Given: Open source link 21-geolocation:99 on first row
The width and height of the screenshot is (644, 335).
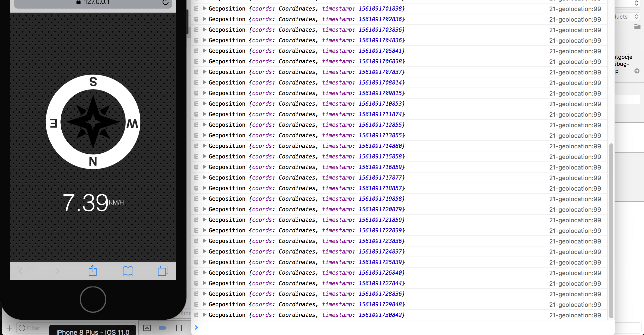Looking at the screenshot, I should (575, 9).
